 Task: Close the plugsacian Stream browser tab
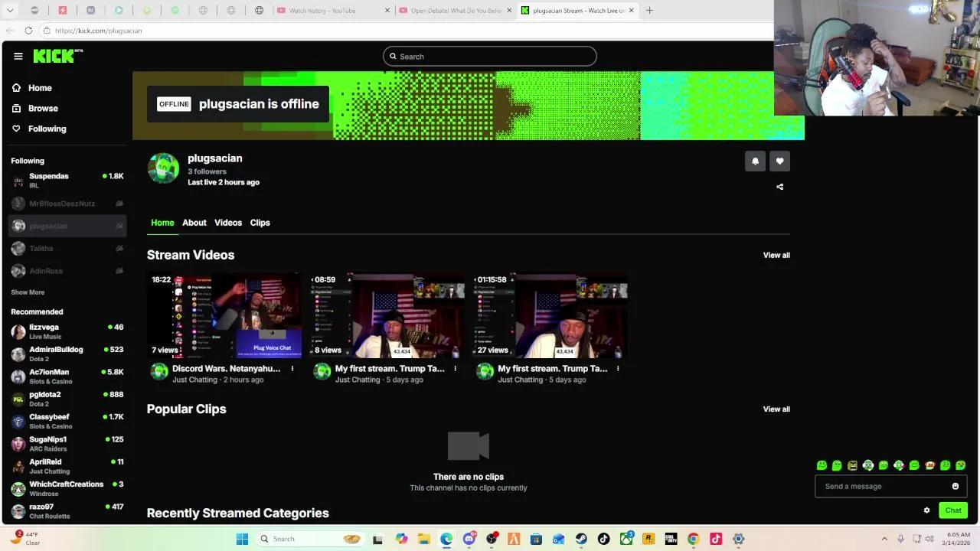tap(631, 11)
